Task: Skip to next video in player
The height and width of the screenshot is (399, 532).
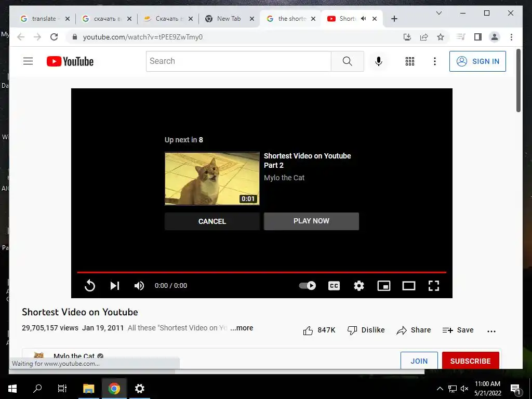Action: tap(115, 286)
